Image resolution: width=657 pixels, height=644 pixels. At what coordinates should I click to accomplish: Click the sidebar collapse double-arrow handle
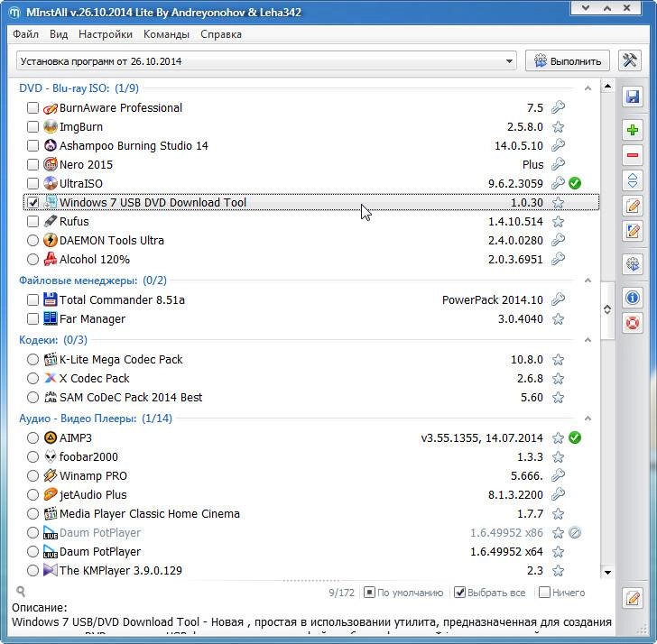pos(607,310)
